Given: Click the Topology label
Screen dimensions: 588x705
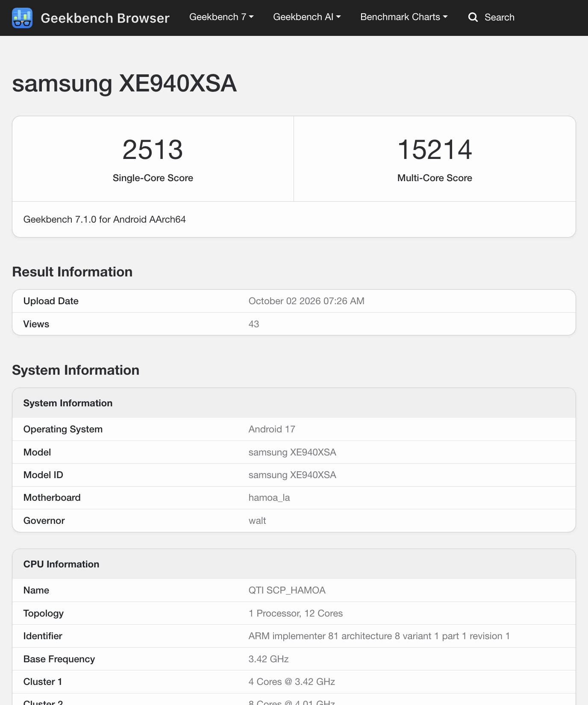Looking at the screenshot, I should coord(44,614).
